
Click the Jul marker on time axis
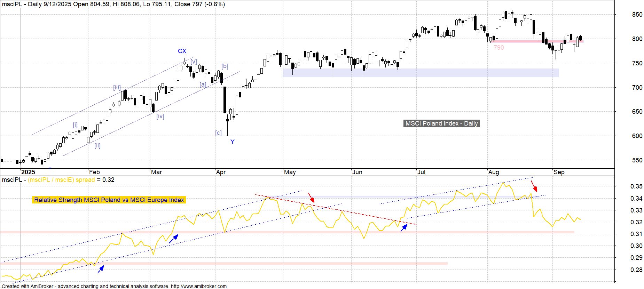[x=421, y=172]
